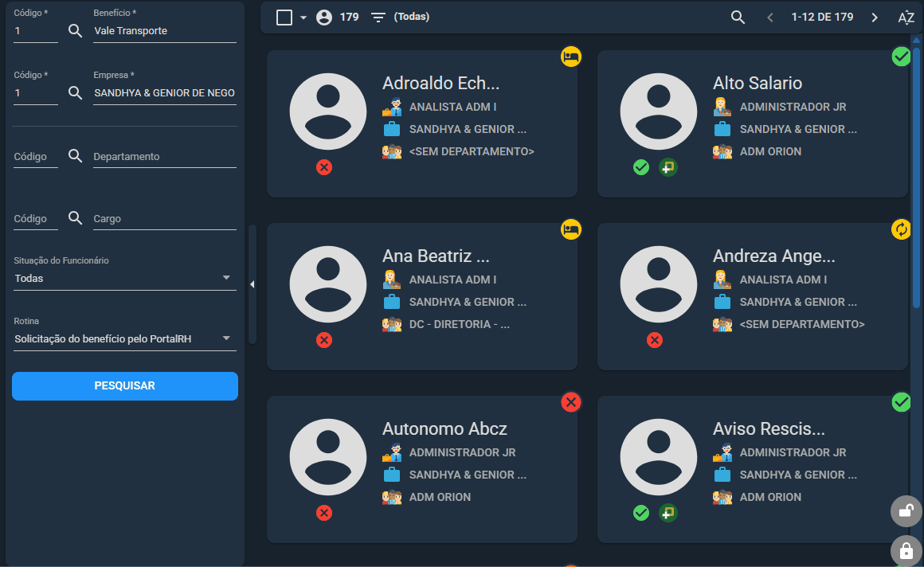Click <SEM DEPARTAMENTO> on Andreza card
Screen dimensions: 924x567
tap(802, 324)
